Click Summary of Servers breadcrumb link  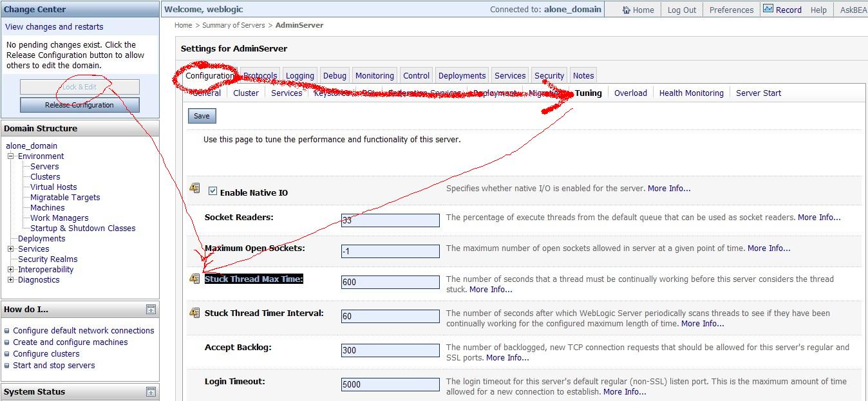234,25
